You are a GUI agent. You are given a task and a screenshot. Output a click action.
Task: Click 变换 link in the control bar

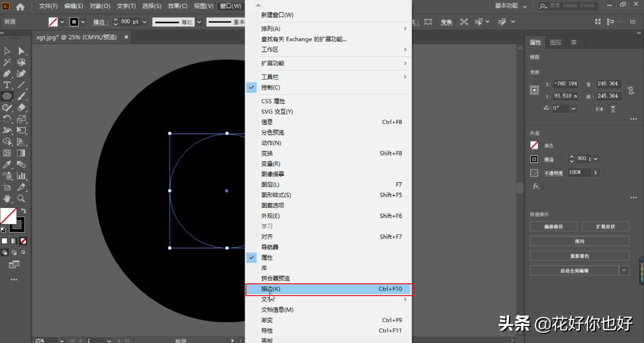click(x=446, y=22)
